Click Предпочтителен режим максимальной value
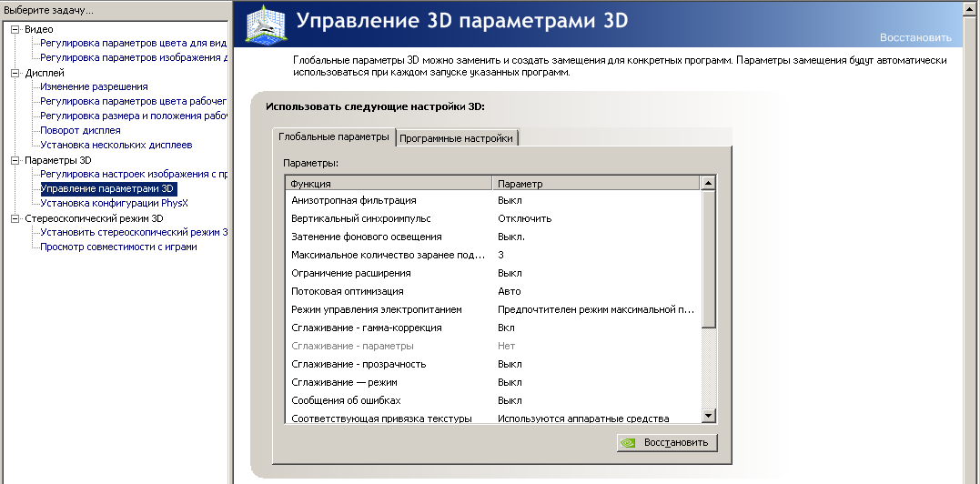This screenshot has width=980, height=484. 596,309
